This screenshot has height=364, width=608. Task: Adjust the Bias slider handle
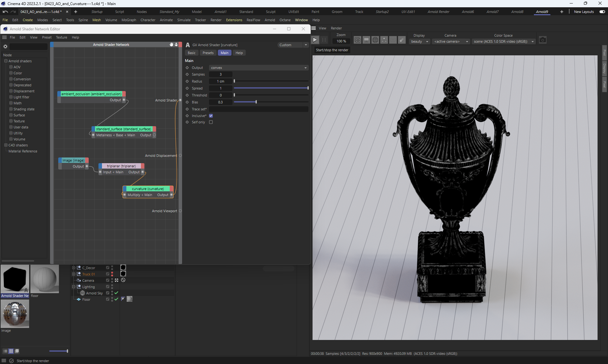click(x=256, y=102)
